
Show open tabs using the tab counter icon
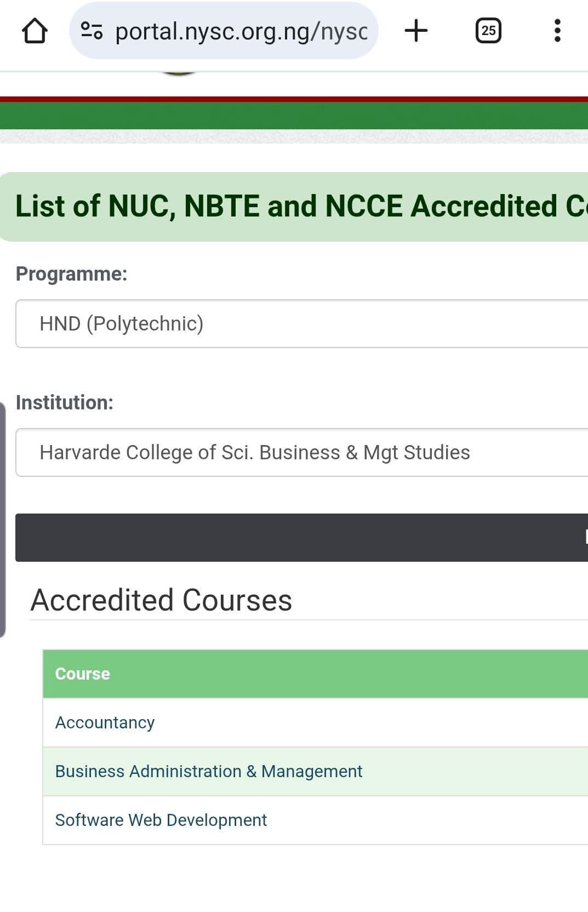(x=488, y=30)
